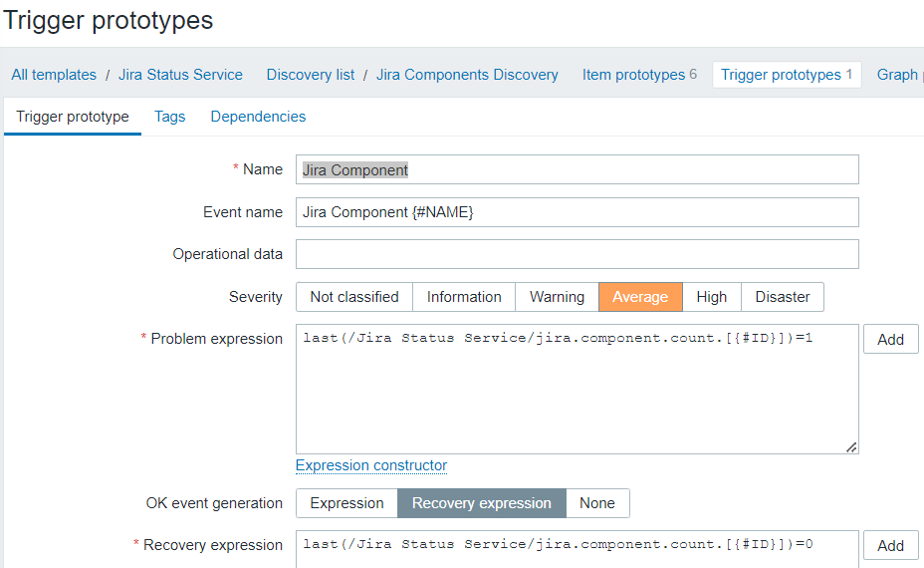Set OK event generation to None
Viewport: 924px width, 568px height.
coord(597,503)
